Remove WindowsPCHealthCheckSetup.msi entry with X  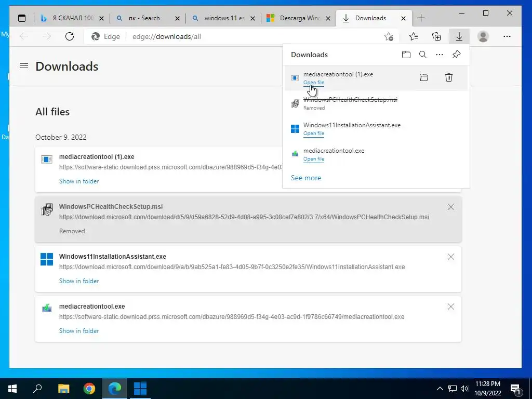point(450,207)
